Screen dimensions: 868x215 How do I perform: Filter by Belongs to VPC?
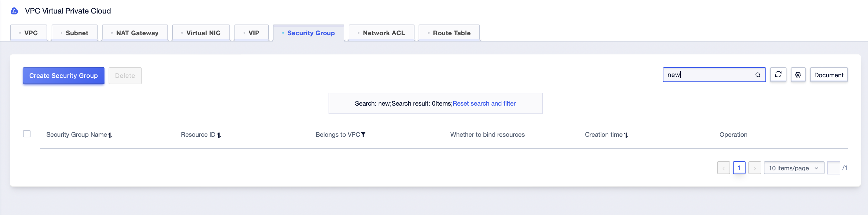pos(363,135)
